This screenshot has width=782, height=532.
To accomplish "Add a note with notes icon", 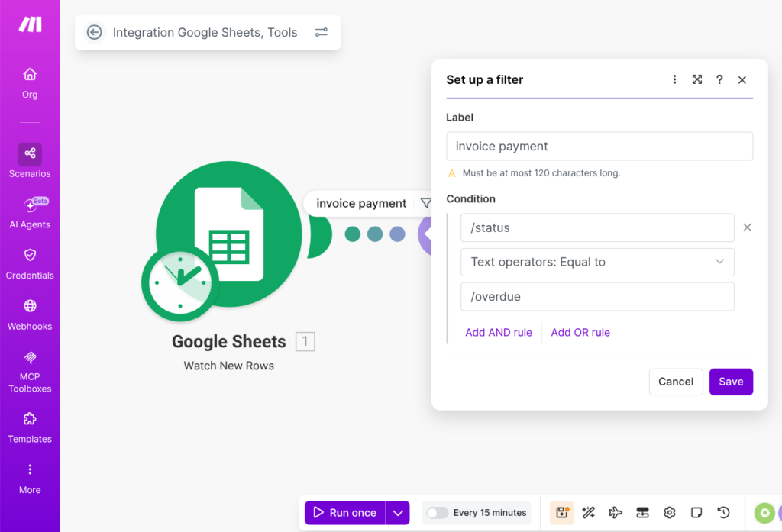I will [x=696, y=513].
